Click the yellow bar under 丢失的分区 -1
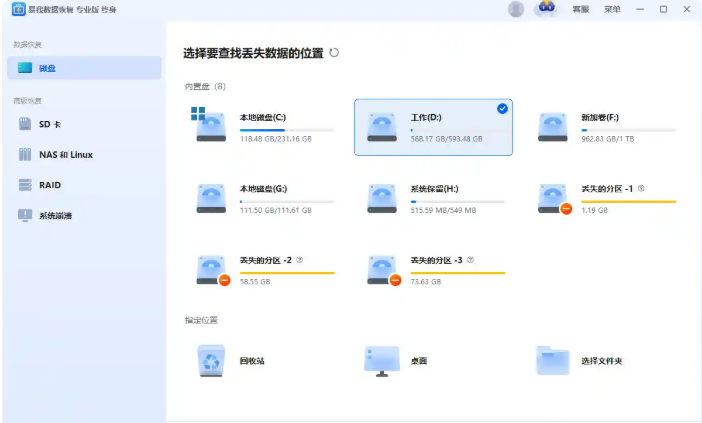The height and width of the screenshot is (423, 702). pos(629,202)
